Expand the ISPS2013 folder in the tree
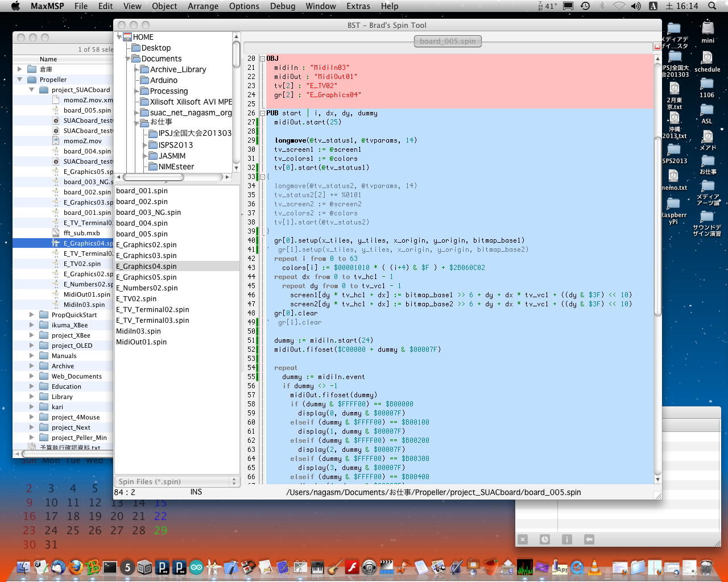 tap(145, 145)
